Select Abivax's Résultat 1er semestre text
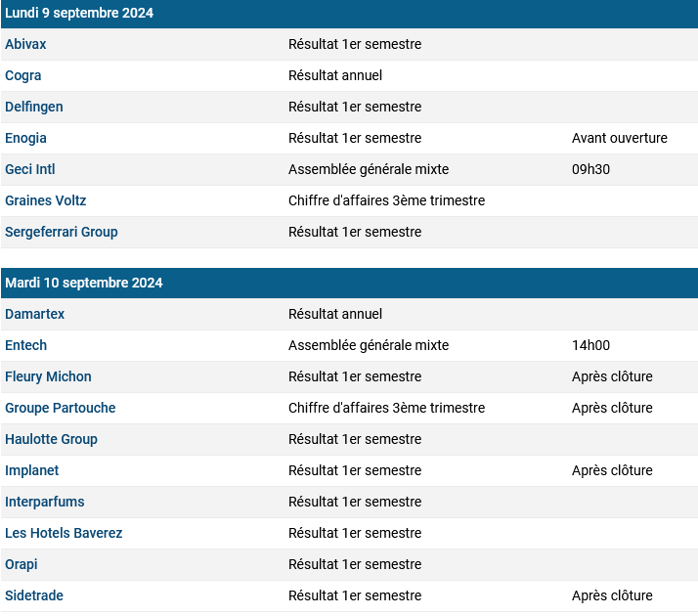 click(355, 44)
